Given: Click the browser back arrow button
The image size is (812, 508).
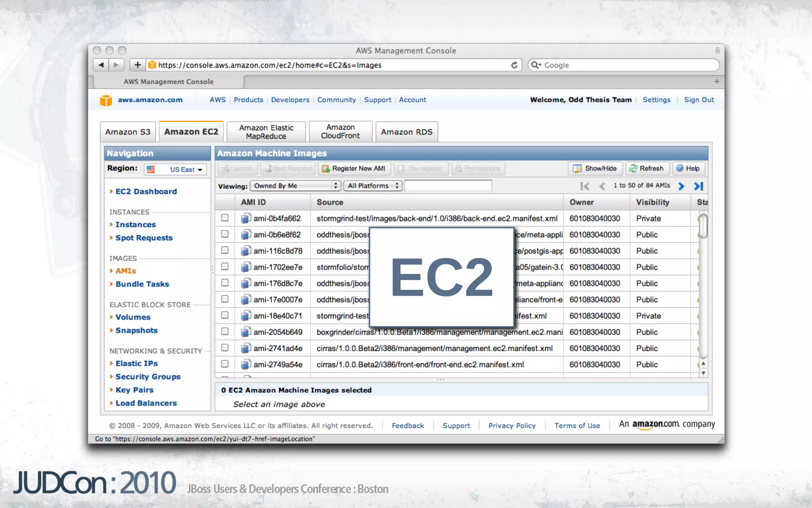Looking at the screenshot, I should pyautogui.click(x=101, y=65).
